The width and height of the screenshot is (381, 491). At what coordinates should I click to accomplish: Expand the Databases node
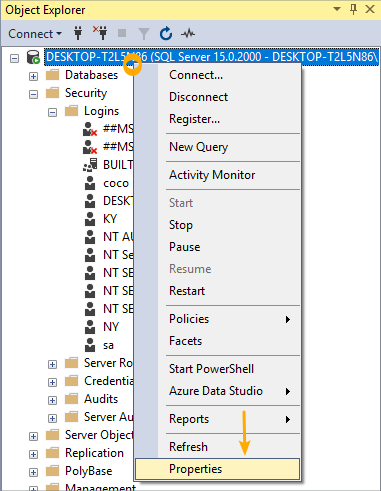(x=33, y=77)
